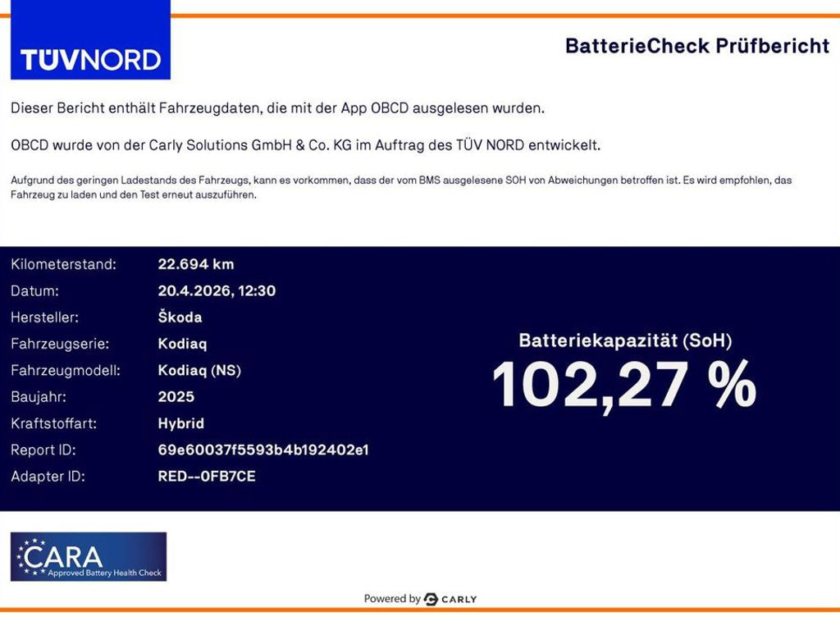Select the Adapter ID value RED--0FB7CE

[x=206, y=476]
